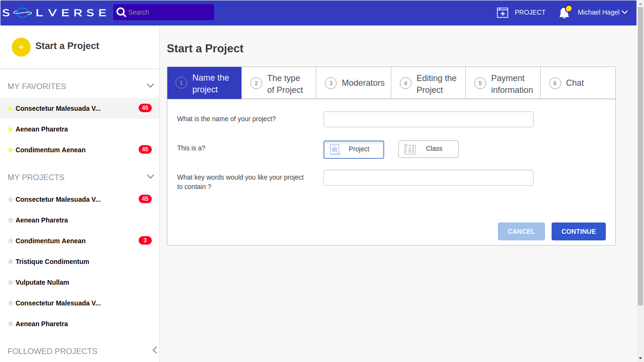The height and width of the screenshot is (362, 644).
Task: Star the Vulputate Nullam project
Action: coord(10,282)
